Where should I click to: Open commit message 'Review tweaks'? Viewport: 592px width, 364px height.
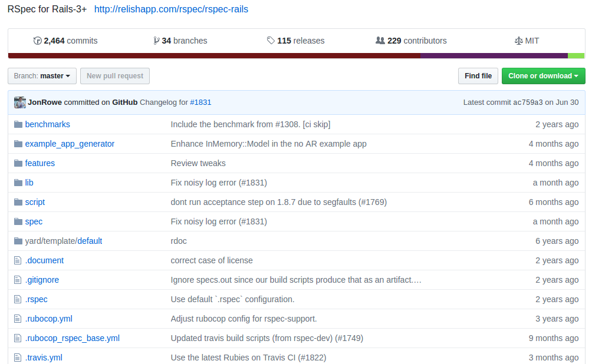point(198,163)
